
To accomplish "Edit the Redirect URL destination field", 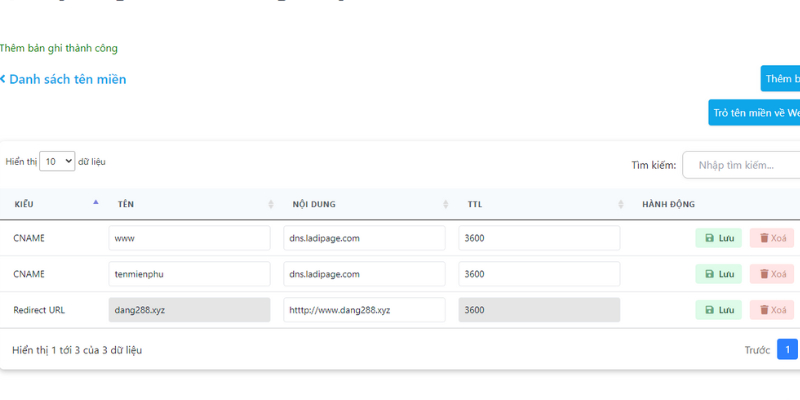I will (364, 310).
